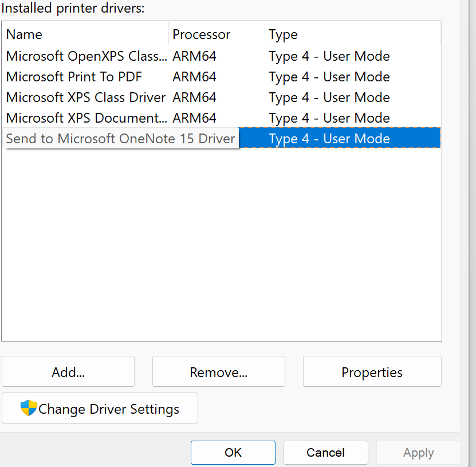The image size is (476, 467).
Task: Click Type 4 - User Mode in Print To PDF row
Action: point(329,77)
